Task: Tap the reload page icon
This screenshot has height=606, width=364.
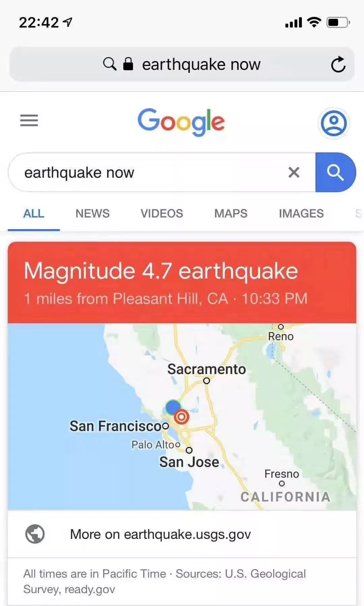Action: [338, 64]
